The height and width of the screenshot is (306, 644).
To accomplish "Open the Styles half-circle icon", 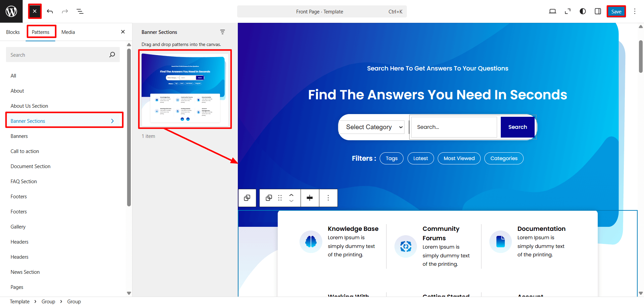I will click(x=583, y=11).
